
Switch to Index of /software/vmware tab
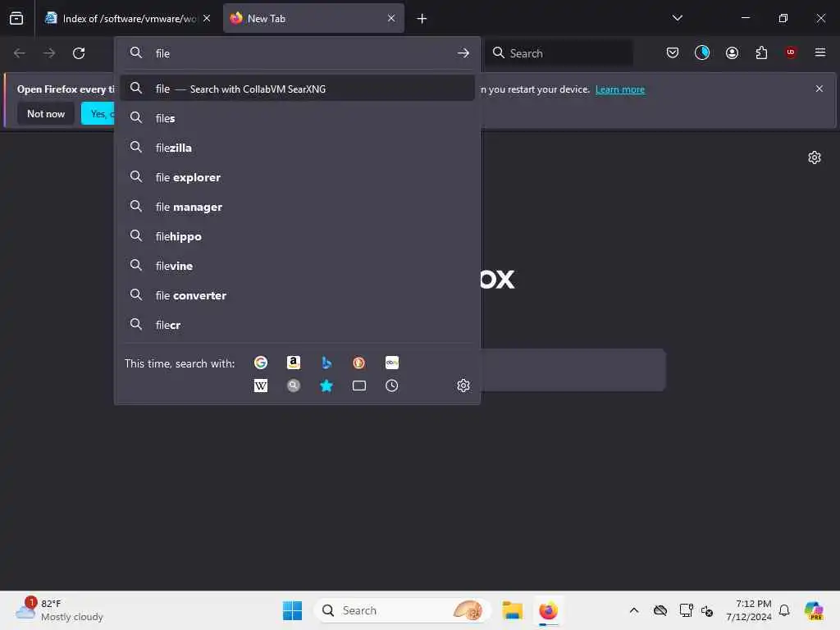tap(127, 19)
